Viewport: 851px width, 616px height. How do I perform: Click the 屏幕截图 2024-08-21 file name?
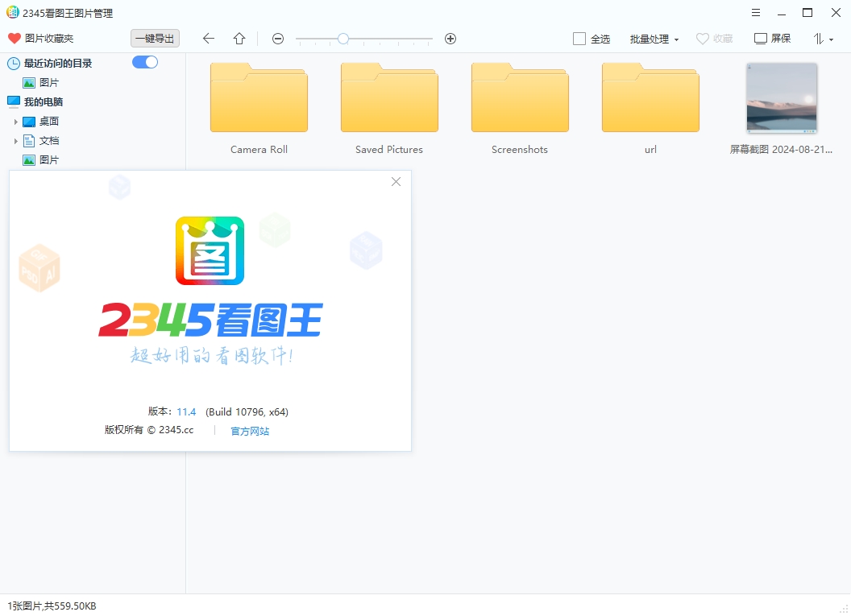point(781,150)
